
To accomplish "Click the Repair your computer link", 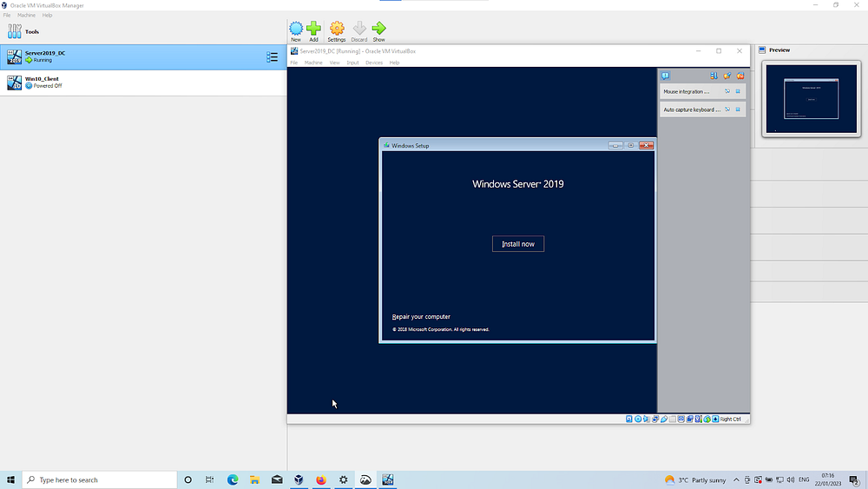I will click(421, 317).
